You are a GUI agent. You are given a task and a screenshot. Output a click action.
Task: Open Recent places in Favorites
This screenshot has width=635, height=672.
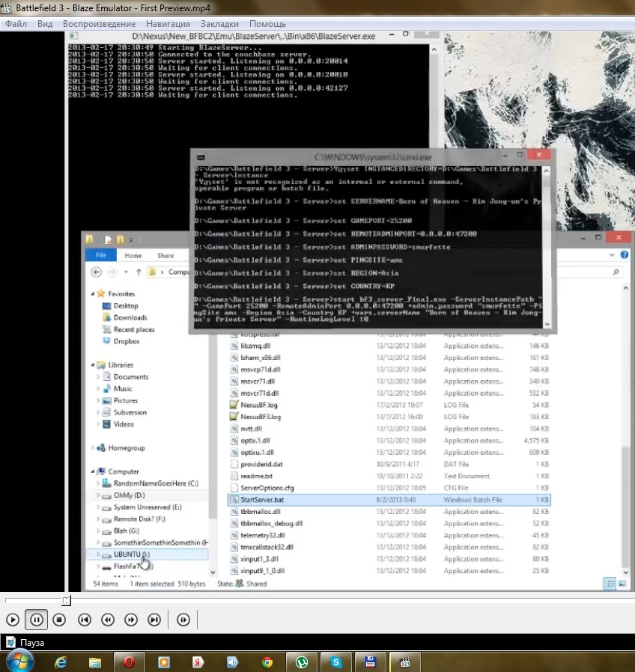point(134,329)
